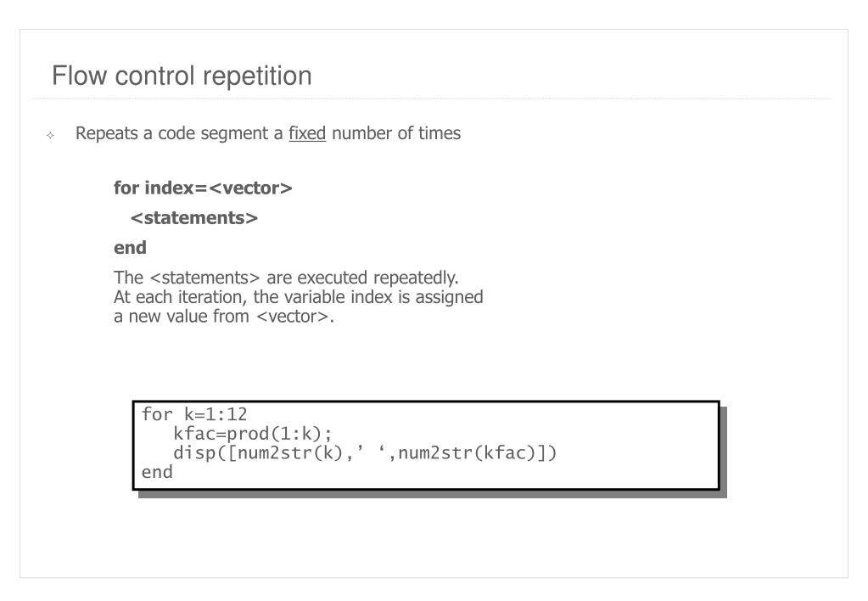The width and height of the screenshot is (868, 601).
Task: Select the bold line for index=<vector>
Action: (203, 188)
